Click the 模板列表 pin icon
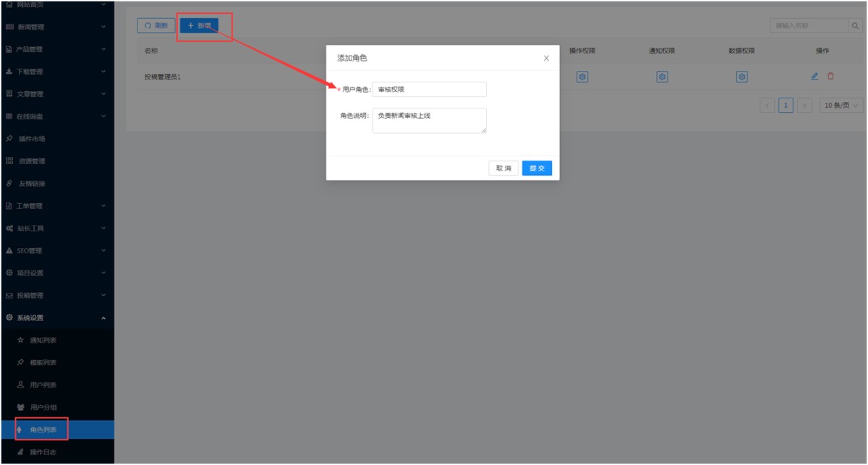This screenshot has height=465, width=868. 20,362
